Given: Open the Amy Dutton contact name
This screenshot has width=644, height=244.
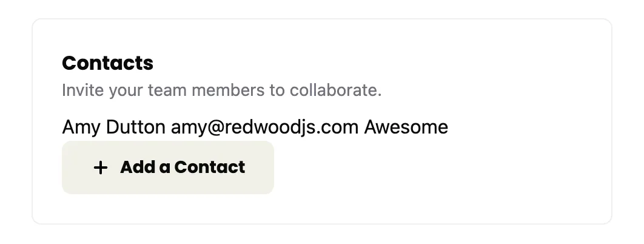Looking at the screenshot, I should (x=113, y=127).
